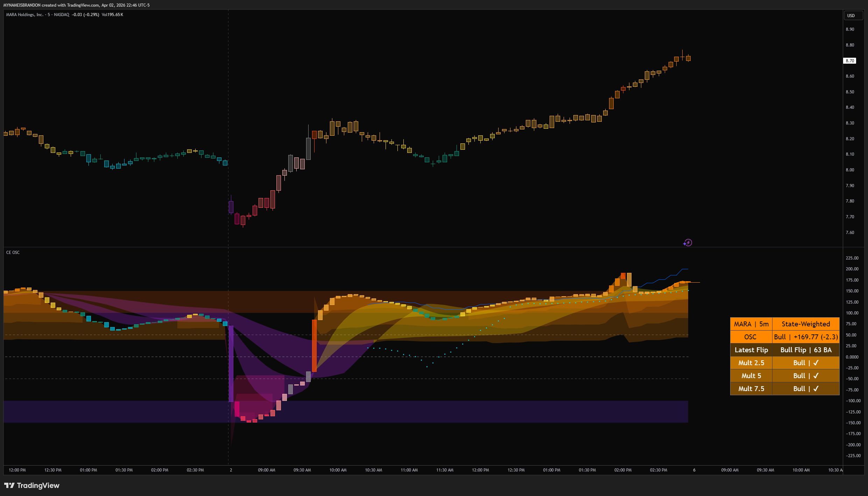
Task: Click the Mult 5 row label
Action: point(751,376)
